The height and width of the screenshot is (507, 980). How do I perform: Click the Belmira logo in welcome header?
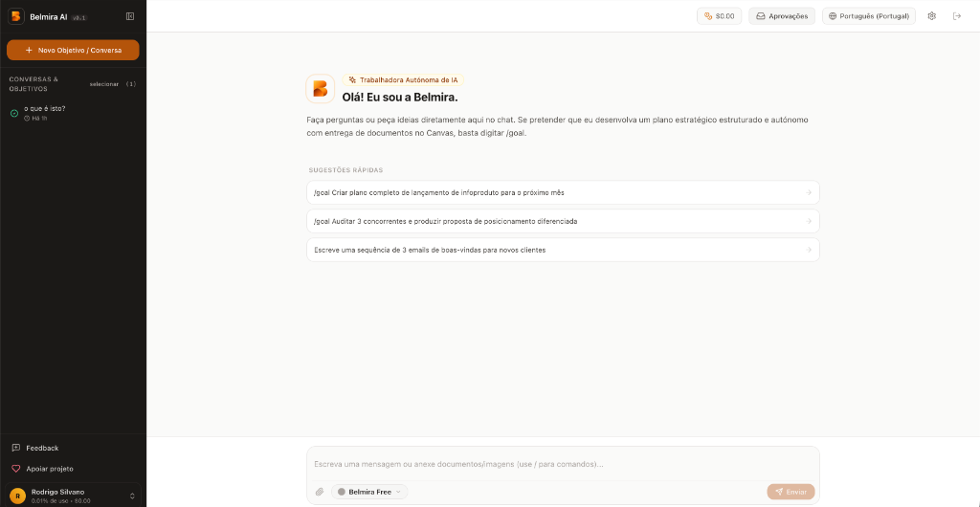pyautogui.click(x=320, y=89)
